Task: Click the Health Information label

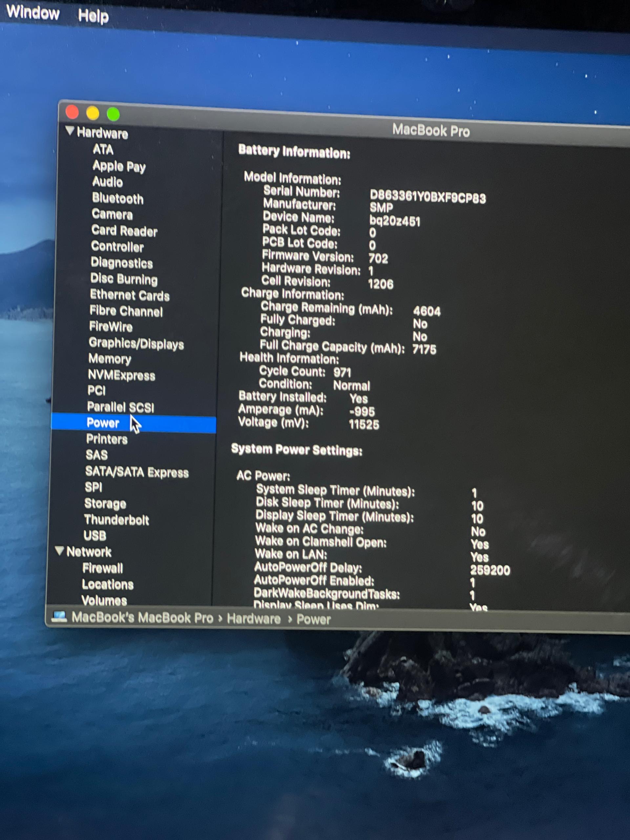Action: click(x=289, y=358)
